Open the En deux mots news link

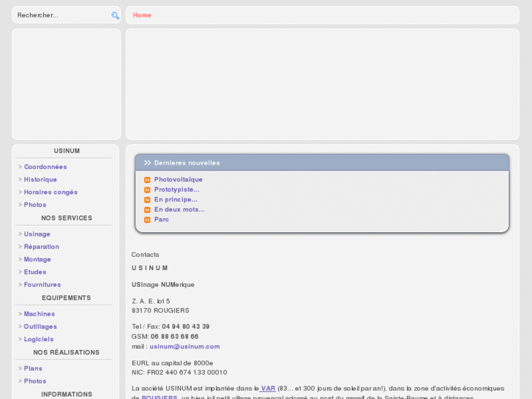[179, 209]
